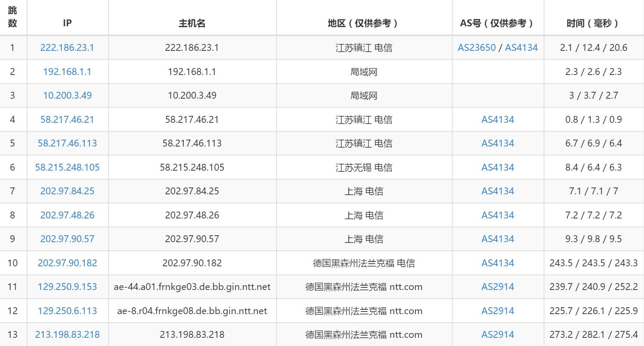Select time value 243.5 / 243.5 / 243.3

[594, 263]
